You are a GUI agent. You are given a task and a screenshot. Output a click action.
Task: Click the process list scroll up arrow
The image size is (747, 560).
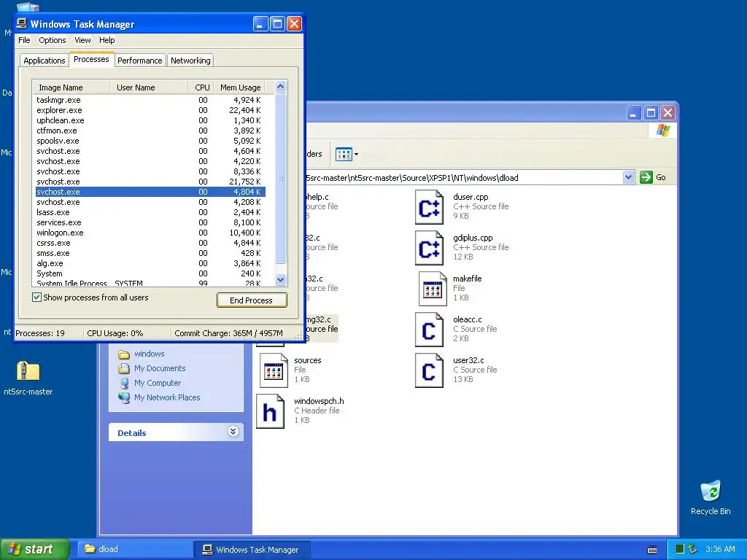281,87
